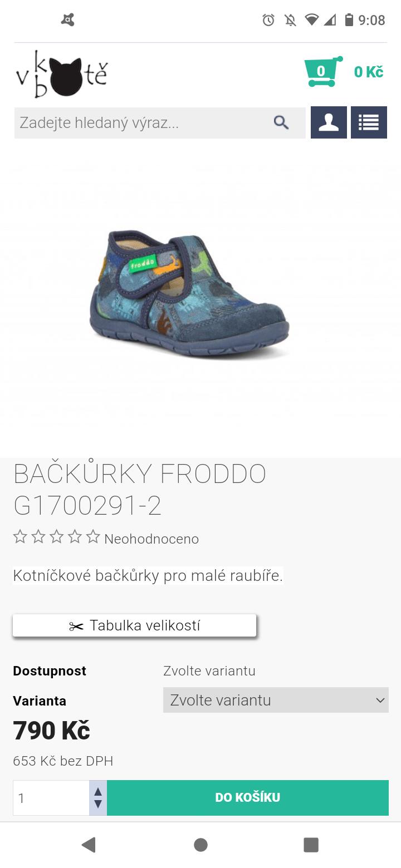Tap the search magnifier icon
The height and width of the screenshot is (868, 401).
click(x=281, y=122)
